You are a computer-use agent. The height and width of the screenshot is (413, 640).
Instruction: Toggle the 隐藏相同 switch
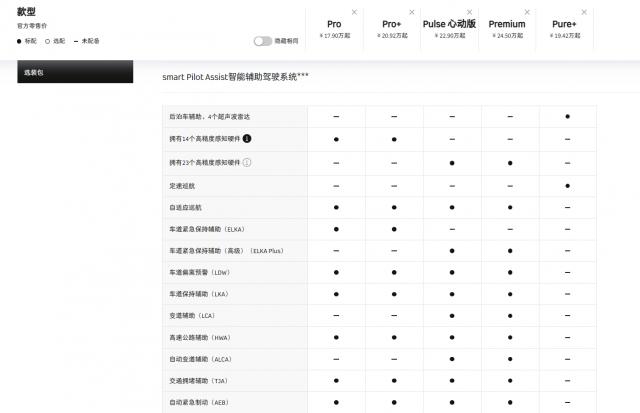262,41
